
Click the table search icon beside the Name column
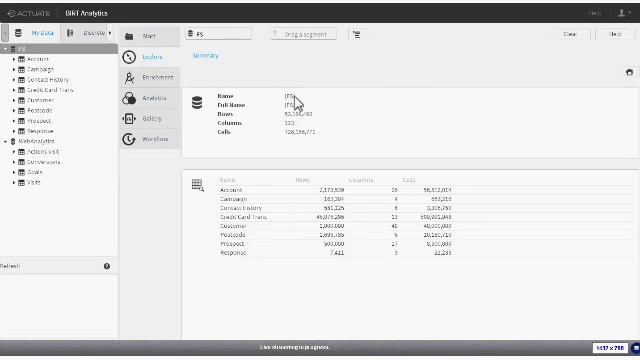(198, 185)
